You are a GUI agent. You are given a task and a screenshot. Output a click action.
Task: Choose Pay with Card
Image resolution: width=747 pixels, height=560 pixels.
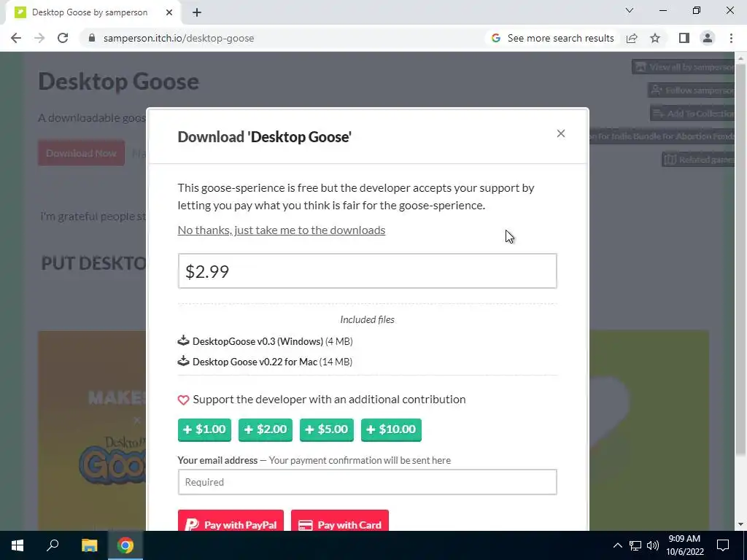[x=340, y=521]
